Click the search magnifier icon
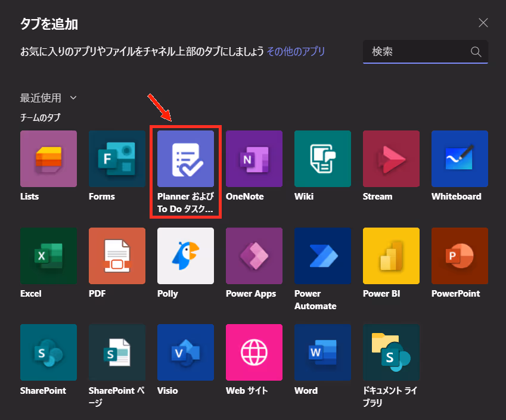 (476, 52)
